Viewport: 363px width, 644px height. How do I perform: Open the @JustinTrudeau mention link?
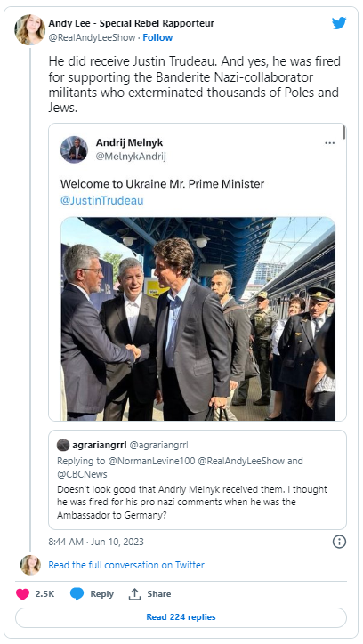point(101,200)
